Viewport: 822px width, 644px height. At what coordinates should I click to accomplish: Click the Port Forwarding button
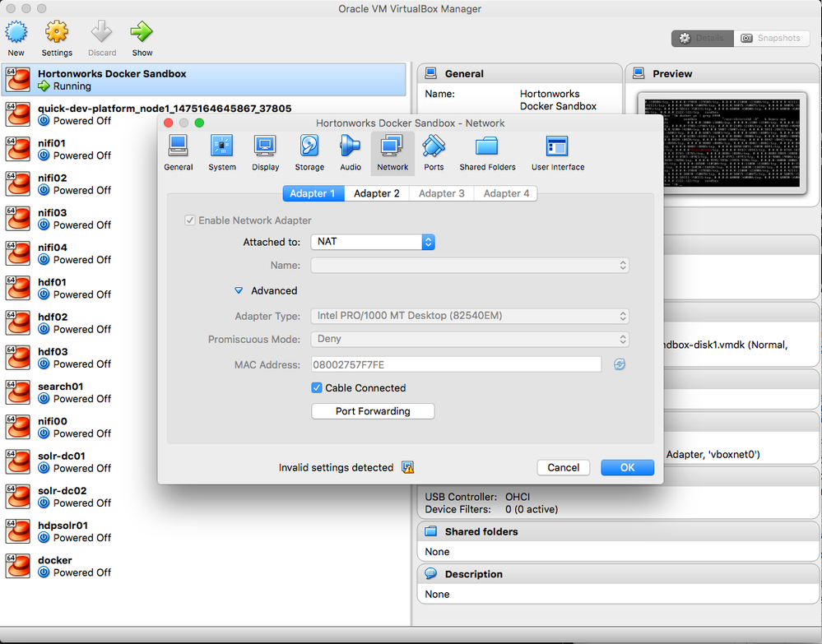(372, 410)
